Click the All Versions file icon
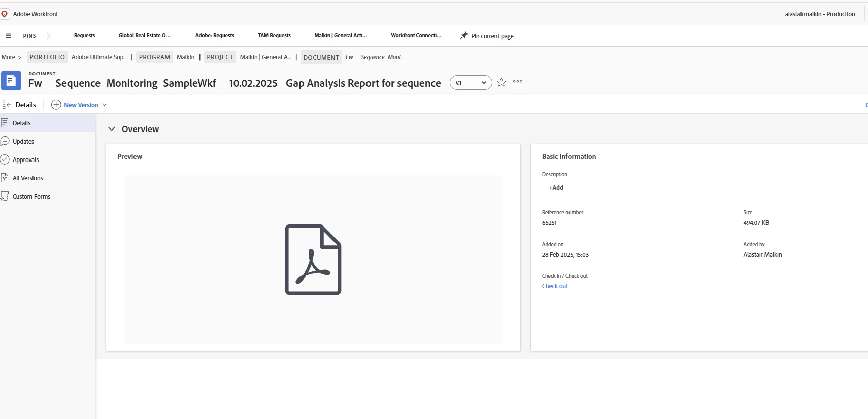This screenshot has width=868, height=419. [x=5, y=178]
